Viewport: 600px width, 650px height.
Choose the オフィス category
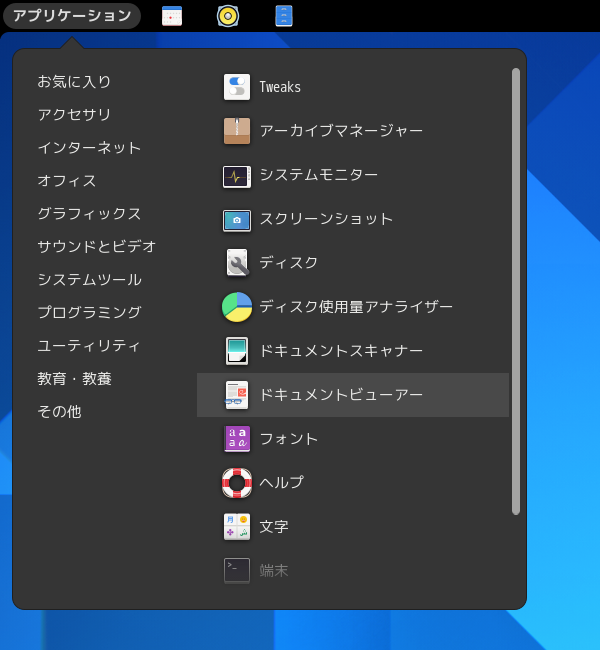click(x=67, y=181)
